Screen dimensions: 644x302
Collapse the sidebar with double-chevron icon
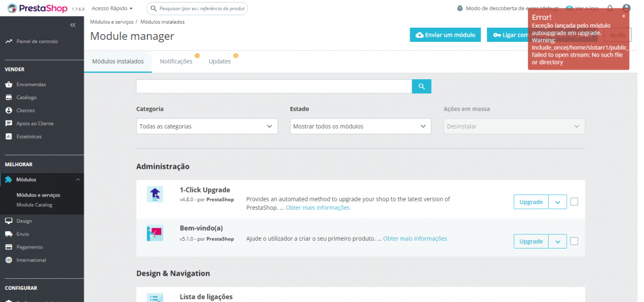tap(73, 25)
